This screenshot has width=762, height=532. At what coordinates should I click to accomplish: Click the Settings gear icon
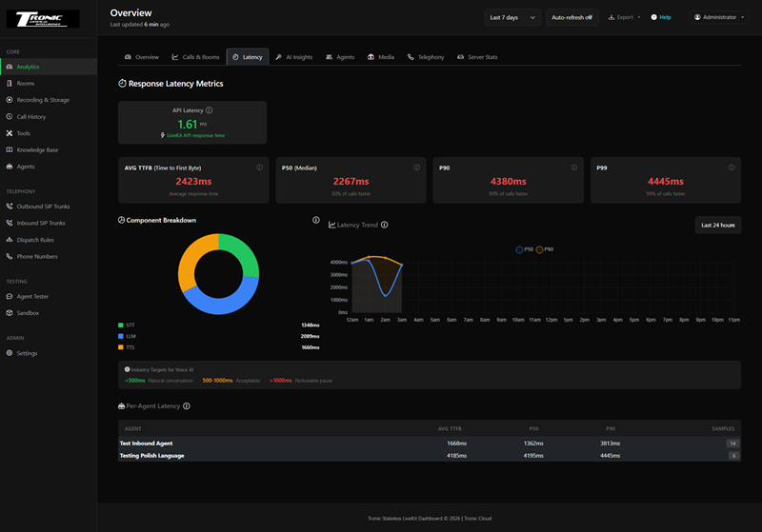coord(10,353)
